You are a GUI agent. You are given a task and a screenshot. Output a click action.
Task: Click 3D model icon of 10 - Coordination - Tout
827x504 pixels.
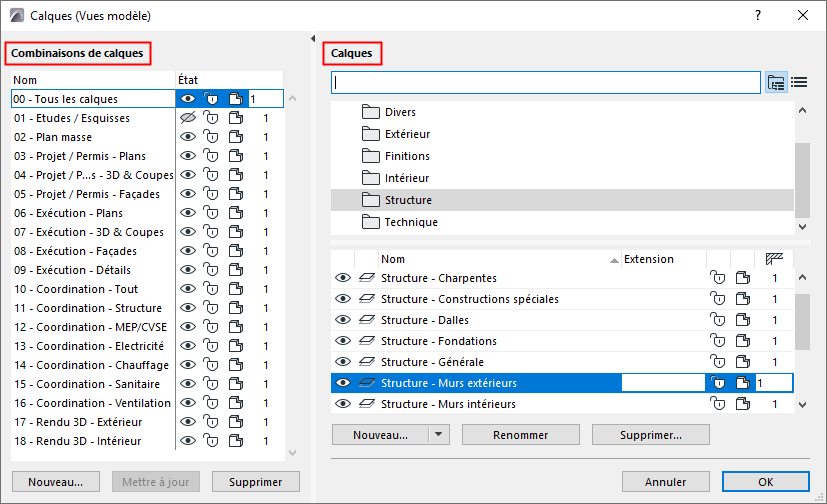pyautogui.click(x=235, y=289)
